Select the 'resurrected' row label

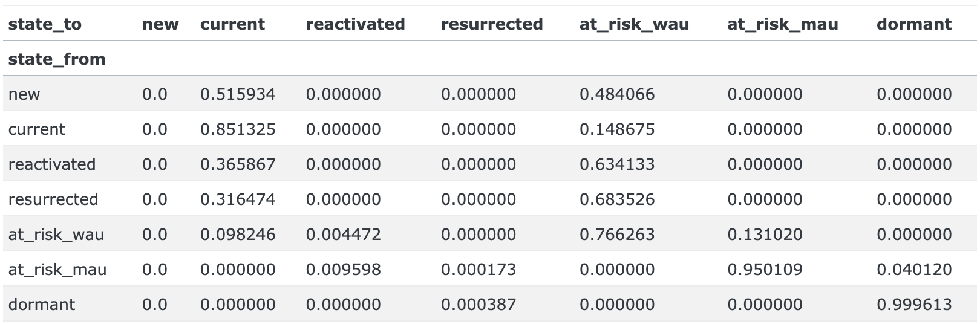(x=53, y=199)
